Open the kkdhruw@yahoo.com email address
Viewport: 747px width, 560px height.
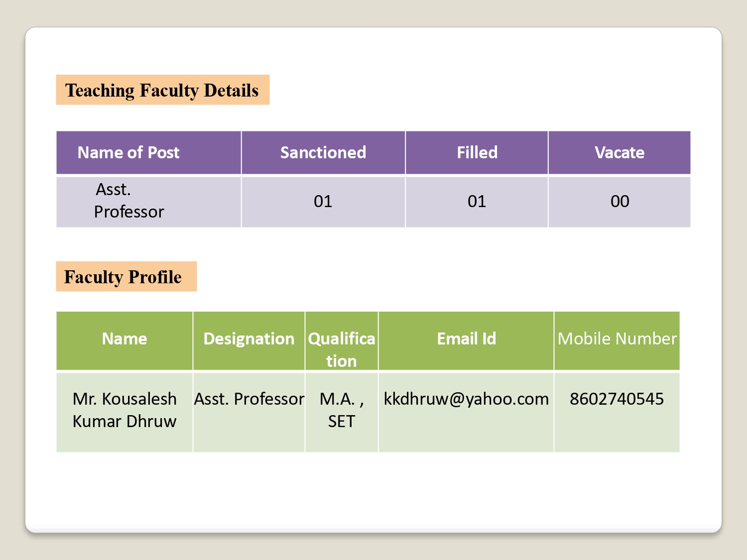(466, 399)
